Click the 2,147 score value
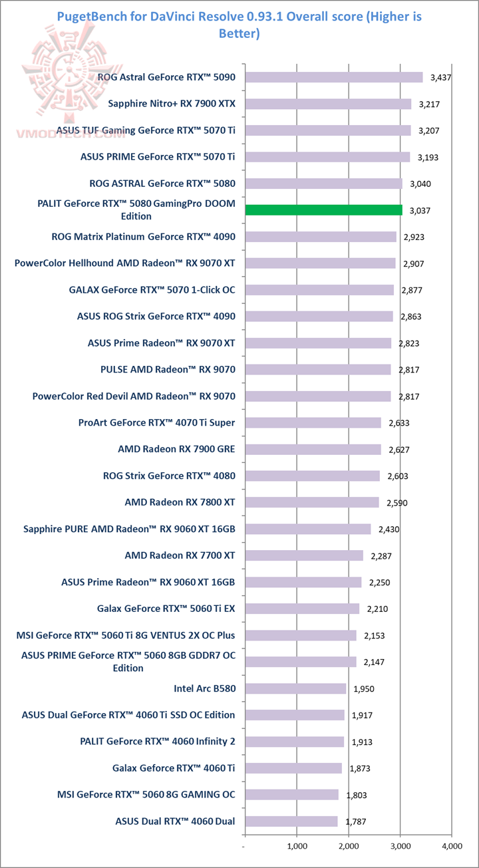Image resolution: width=479 pixels, height=868 pixels. click(375, 662)
